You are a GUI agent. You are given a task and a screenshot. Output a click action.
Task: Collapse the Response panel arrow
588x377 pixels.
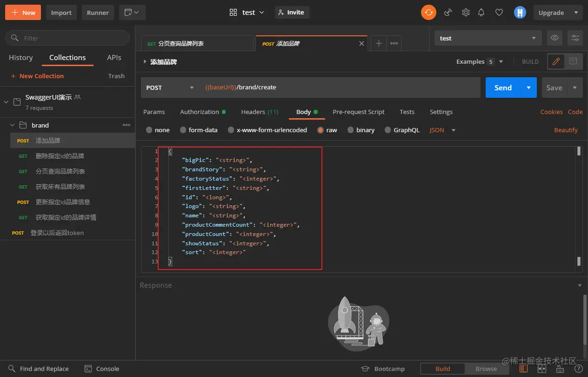coord(580,285)
